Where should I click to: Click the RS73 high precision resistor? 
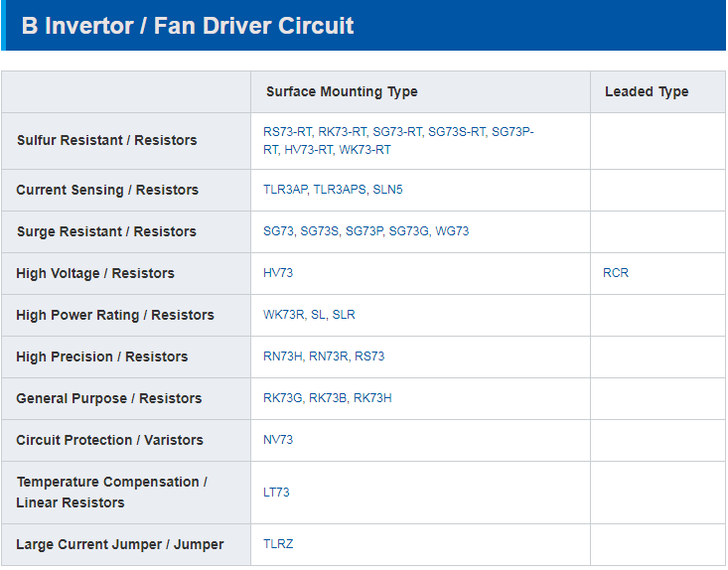369,356
